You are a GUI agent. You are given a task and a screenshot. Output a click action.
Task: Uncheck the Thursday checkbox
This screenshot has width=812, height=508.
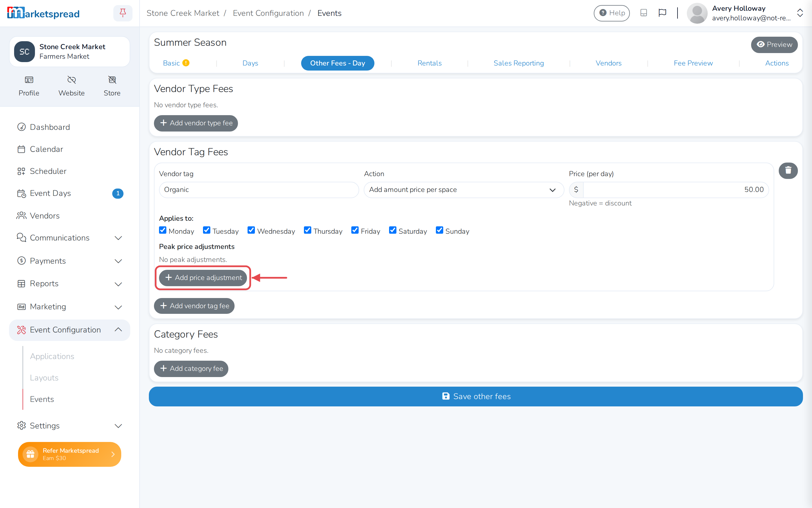click(308, 230)
